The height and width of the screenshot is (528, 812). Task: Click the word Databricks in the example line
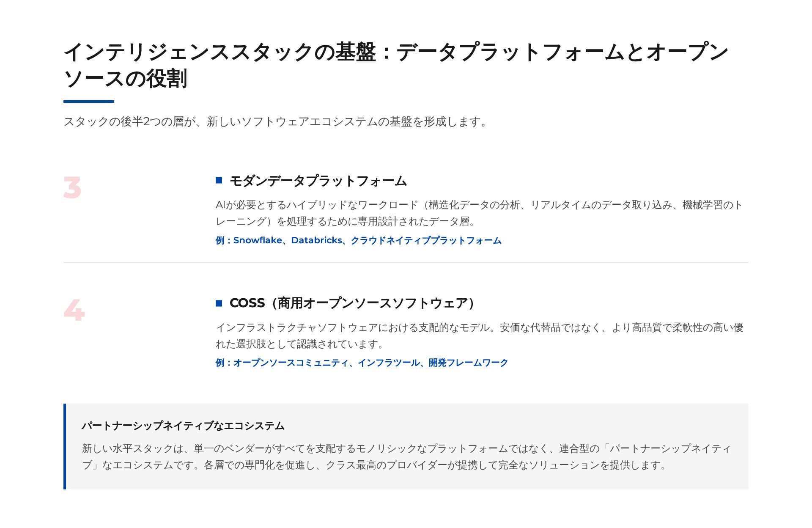coord(316,240)
